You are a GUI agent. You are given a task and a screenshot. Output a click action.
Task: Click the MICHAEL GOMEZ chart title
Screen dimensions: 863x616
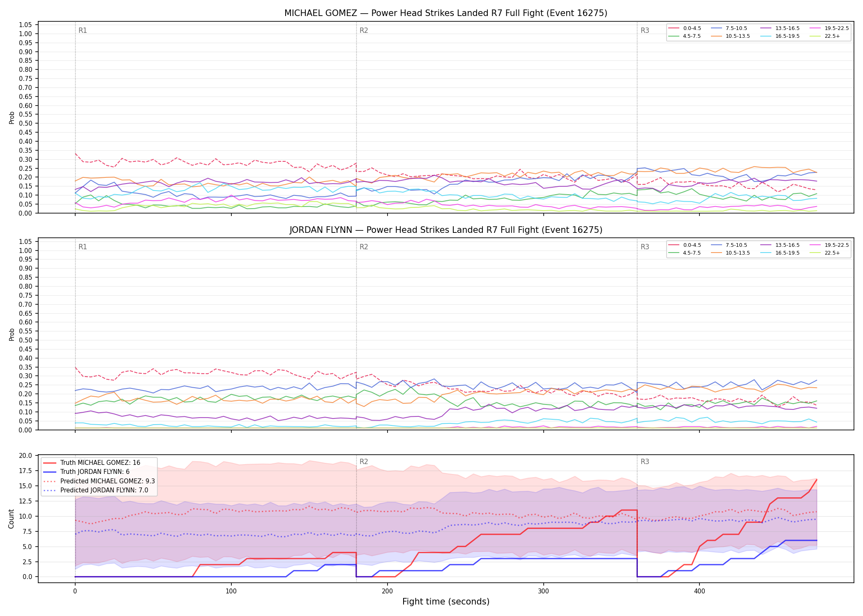[x=446, y=13]
